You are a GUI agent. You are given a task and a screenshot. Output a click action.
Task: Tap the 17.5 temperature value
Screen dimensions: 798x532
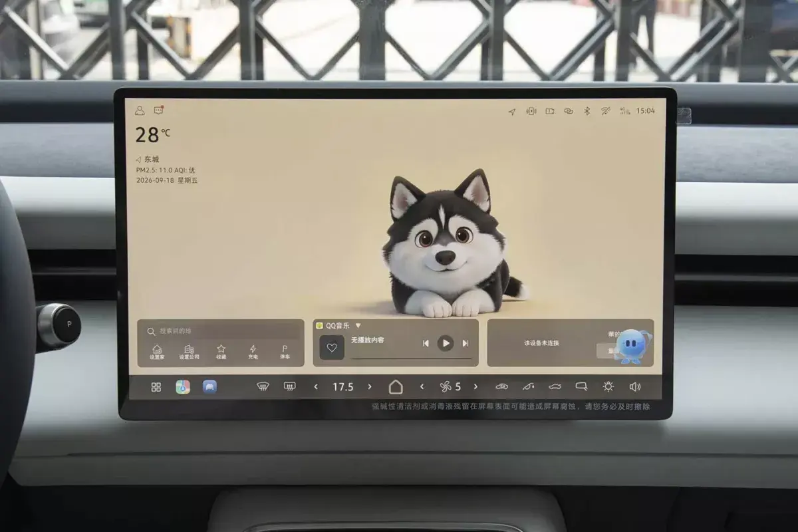coord(342,387)
